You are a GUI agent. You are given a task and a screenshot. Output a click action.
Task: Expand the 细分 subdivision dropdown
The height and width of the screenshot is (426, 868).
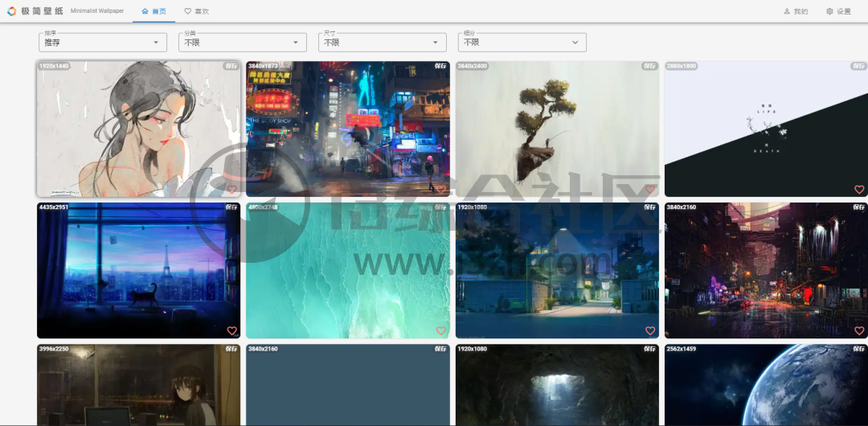click(x=522, y=42)
